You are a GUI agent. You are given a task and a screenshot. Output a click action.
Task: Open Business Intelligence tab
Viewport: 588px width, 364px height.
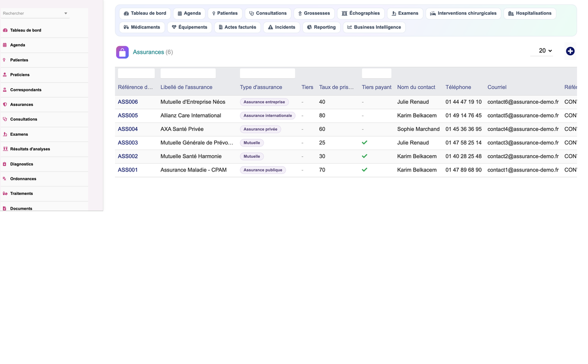coord(374,27)
